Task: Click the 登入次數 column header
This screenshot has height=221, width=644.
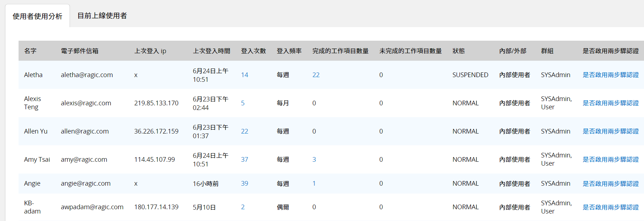Action: point(253,51)
